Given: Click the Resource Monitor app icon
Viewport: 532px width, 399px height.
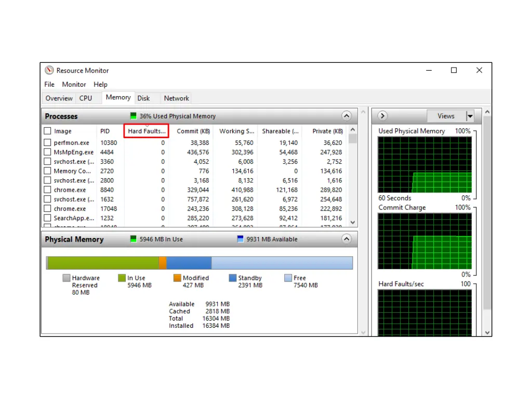Looking at the screenshot, I should (x=49, y=70).
